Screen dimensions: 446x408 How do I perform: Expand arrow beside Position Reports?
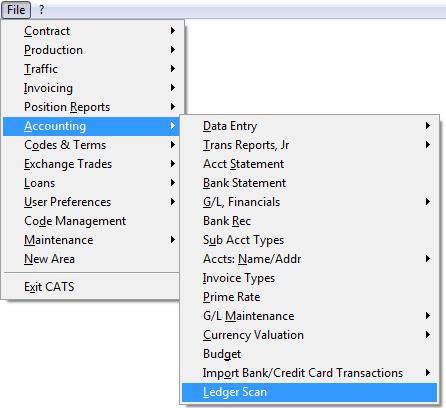[173, 107]
